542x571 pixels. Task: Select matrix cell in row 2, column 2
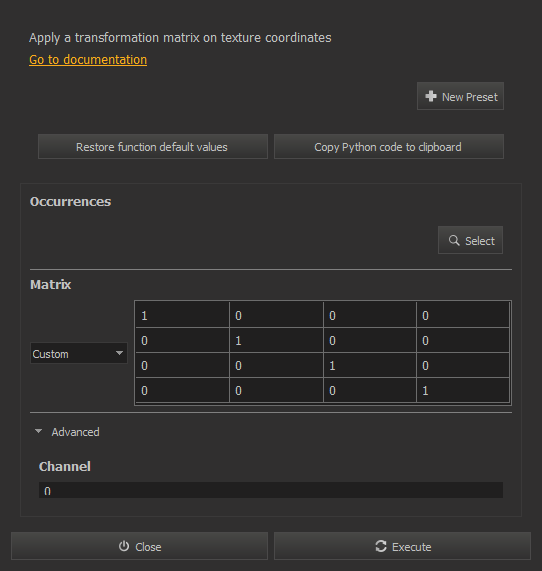[276, 340]
